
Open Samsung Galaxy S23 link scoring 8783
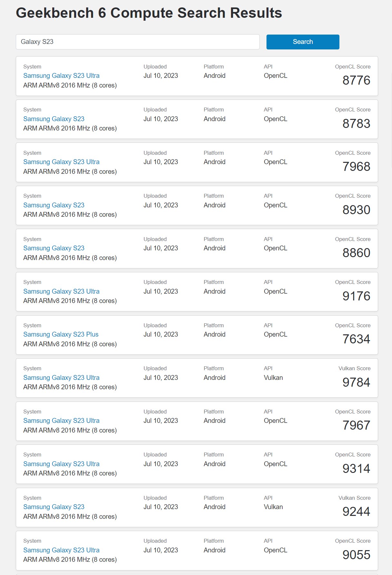(54, 119)
